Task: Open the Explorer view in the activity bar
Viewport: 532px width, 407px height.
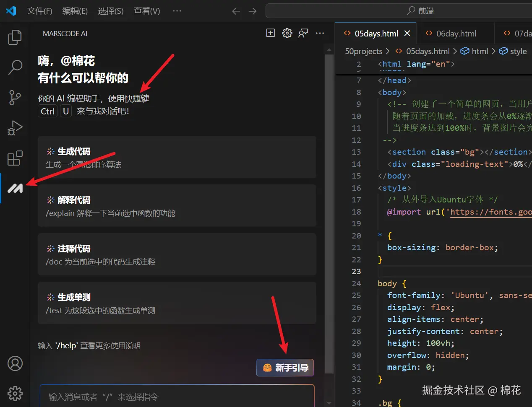Action: coord(15,37)
